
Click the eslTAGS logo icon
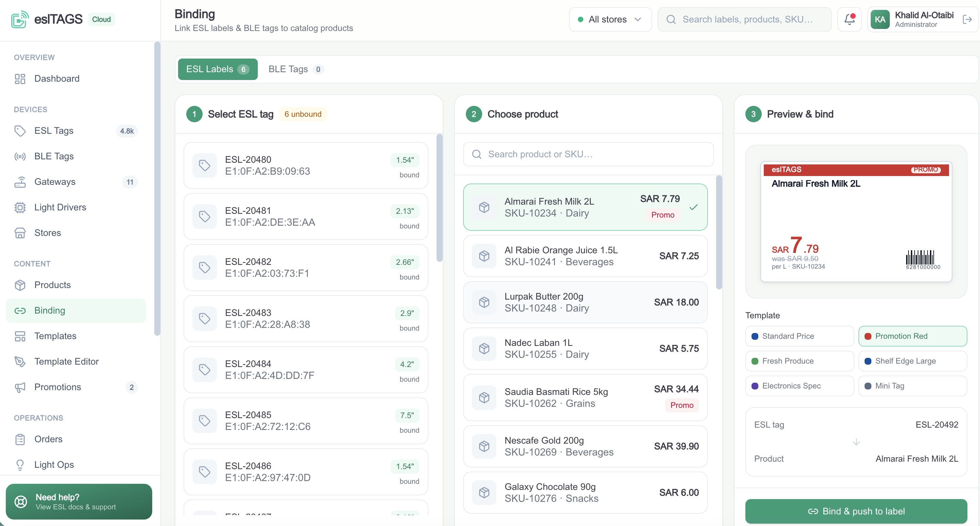click(x=20, y=19)
